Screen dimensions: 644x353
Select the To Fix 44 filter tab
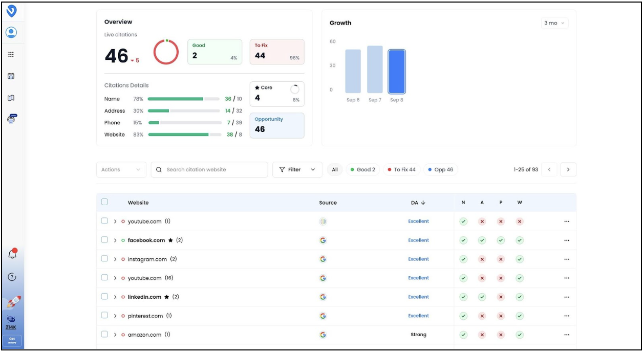[x=401, y=170]
